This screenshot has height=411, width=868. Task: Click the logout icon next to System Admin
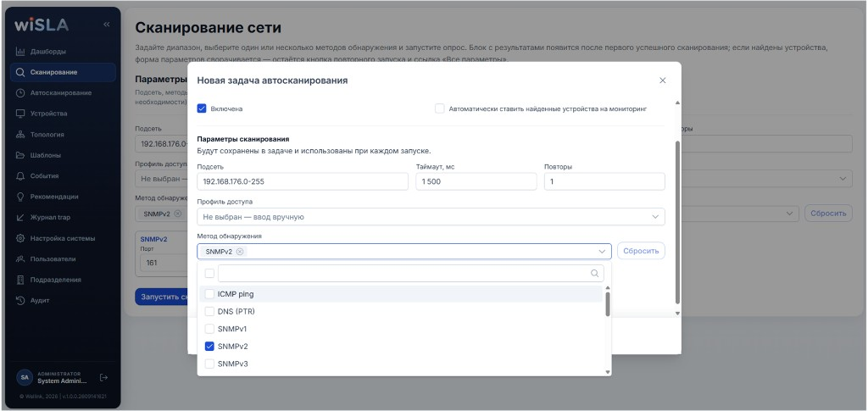pyautogui.click(x=103, y=378)
